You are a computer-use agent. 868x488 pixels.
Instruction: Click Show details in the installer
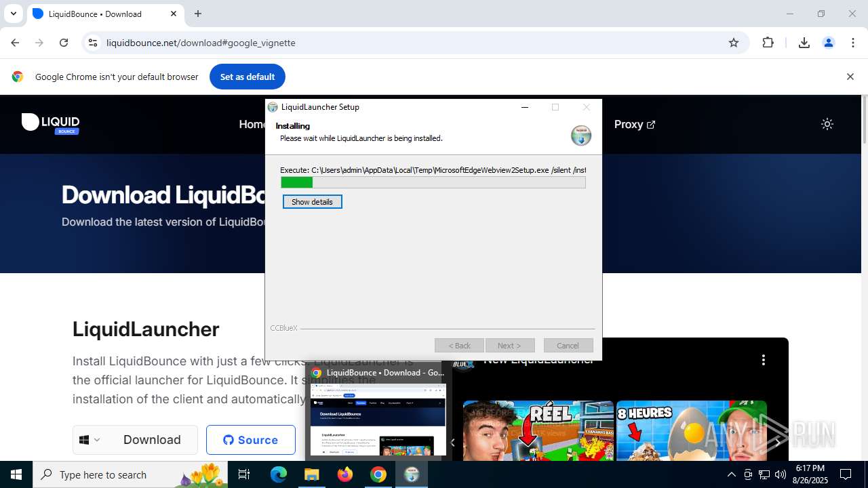click(312, 202)
